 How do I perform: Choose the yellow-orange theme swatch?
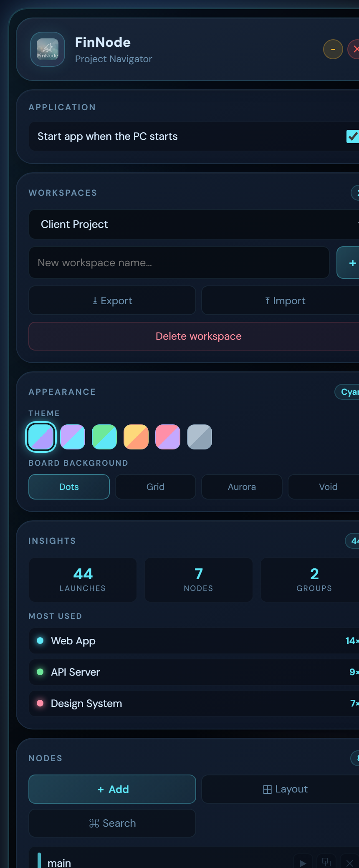136,437
